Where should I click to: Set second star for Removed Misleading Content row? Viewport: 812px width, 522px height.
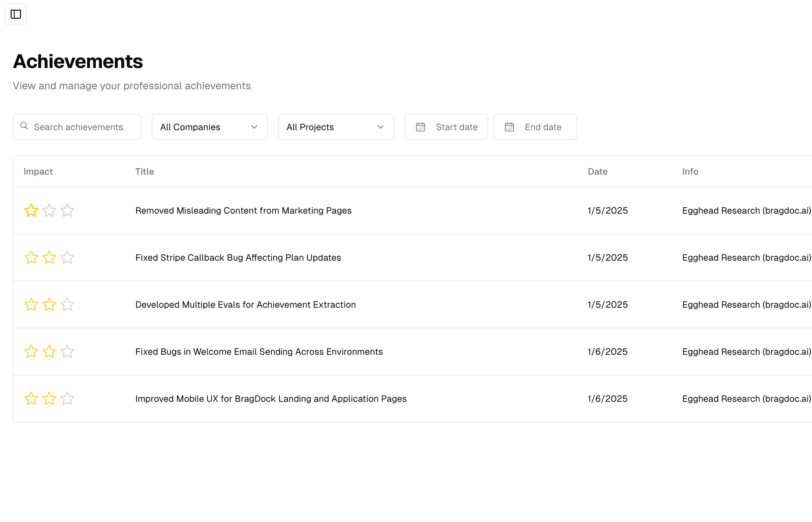coord(50,210)
